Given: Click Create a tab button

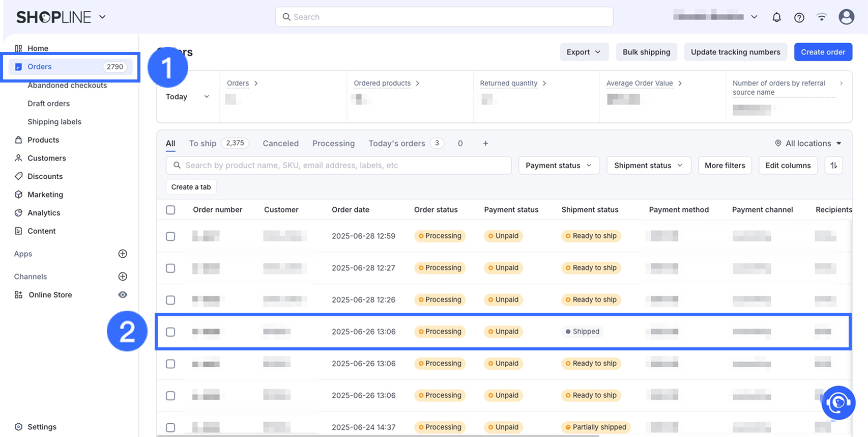Looking at the screenshot, I should 191,187.
